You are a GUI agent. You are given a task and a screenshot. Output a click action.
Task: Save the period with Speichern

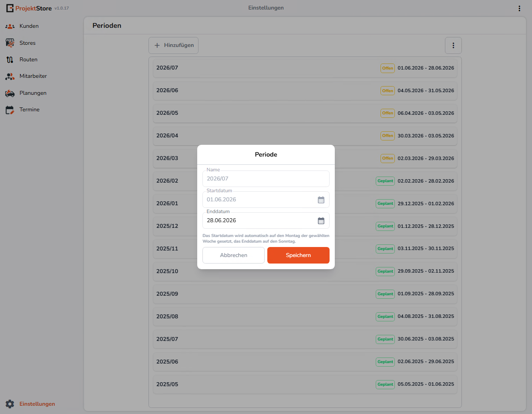[x=298, y=255]
